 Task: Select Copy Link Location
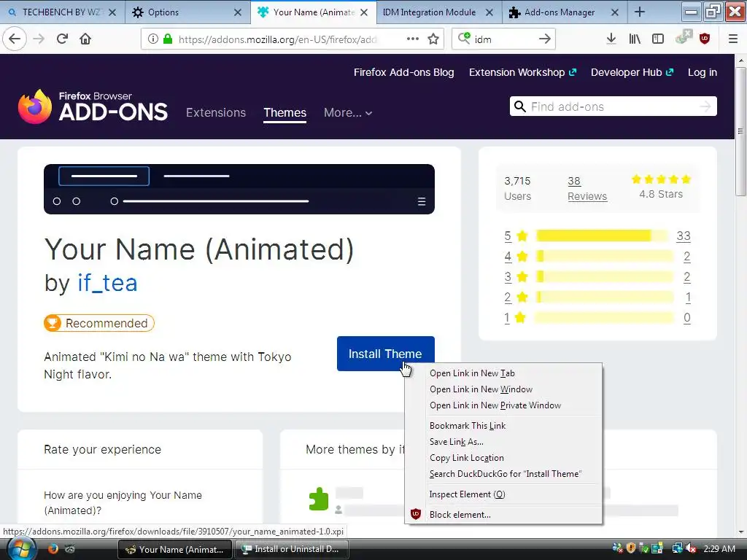[503, 458]
